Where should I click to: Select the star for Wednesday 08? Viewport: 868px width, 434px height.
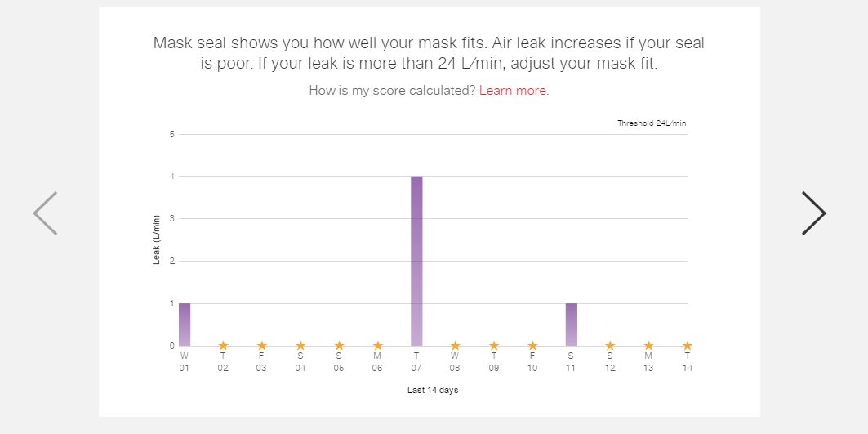pos(455,346)
